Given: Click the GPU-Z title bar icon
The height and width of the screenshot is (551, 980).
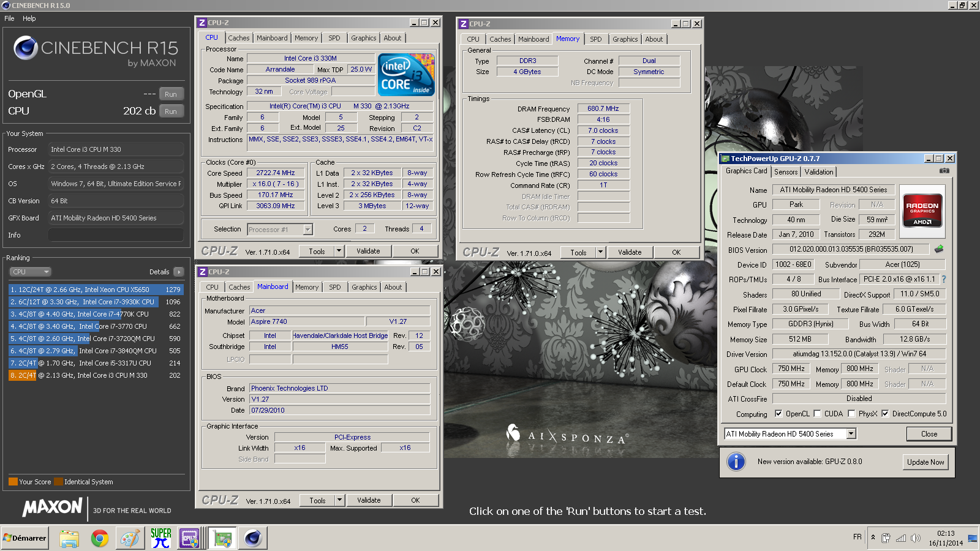Looking at the screenshot, I should click(x=725, y=159).
